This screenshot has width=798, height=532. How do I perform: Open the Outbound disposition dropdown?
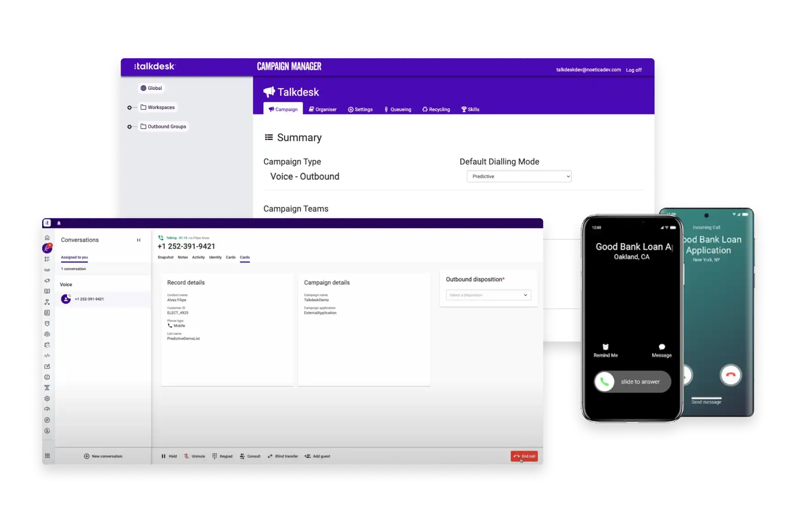[488, 295]
